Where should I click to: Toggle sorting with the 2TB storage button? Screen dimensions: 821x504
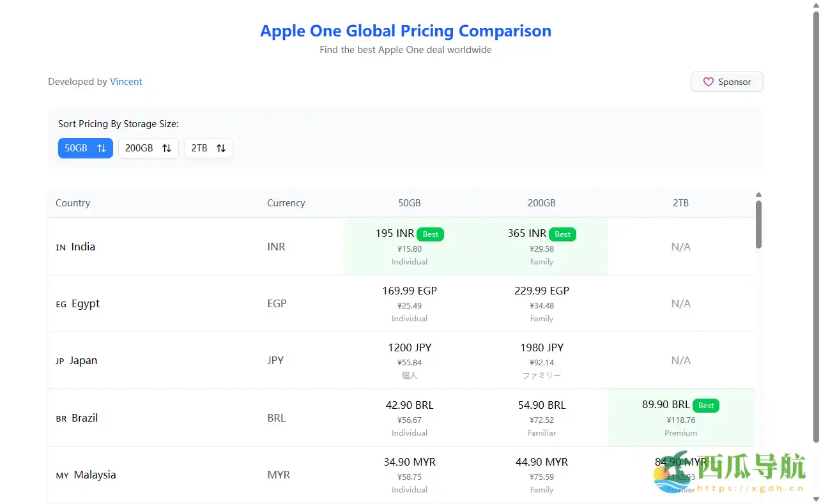click(209, 148)
